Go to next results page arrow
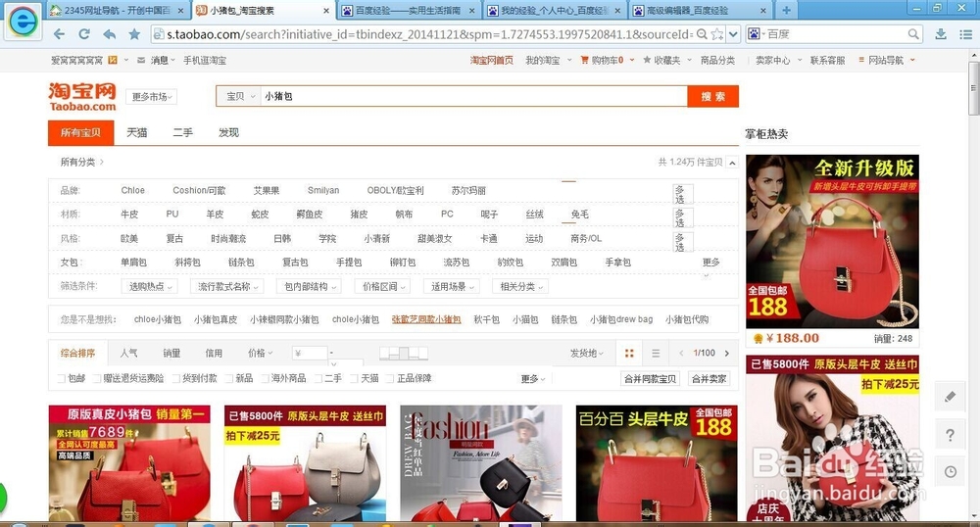 point(727,354)
